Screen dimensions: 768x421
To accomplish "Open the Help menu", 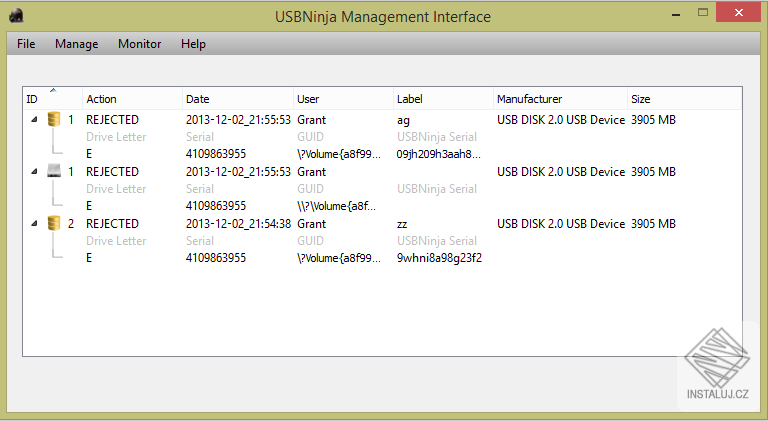I will 193,44.
